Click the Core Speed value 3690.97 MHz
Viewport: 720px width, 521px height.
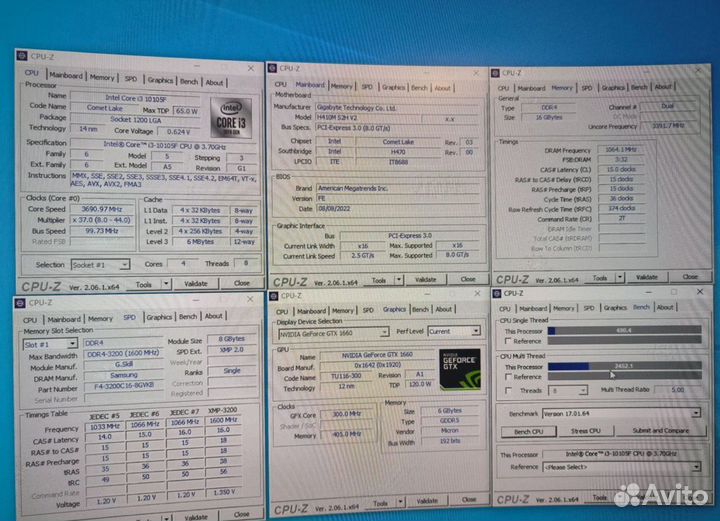point(101,209)
